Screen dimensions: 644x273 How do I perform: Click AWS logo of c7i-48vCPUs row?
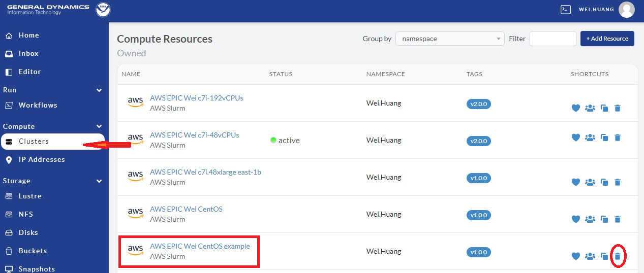(x=135, y=140)
